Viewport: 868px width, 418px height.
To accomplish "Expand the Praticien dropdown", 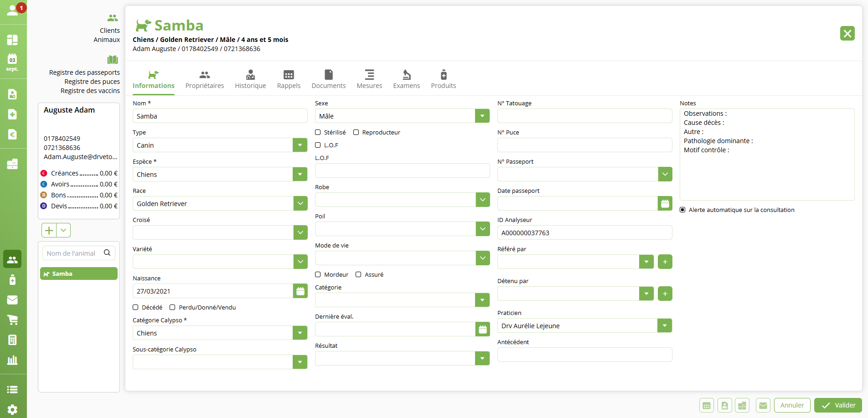I will pyautogui.click(x=664, y=325).
